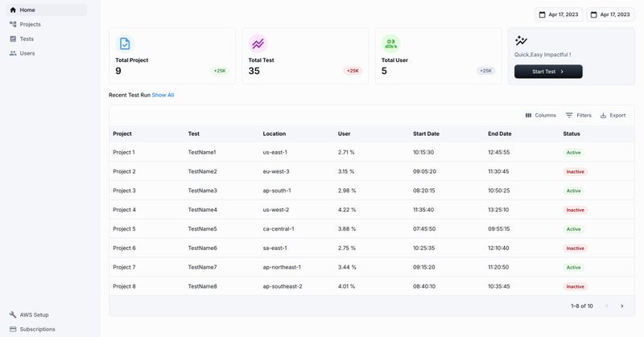Click the Export download icon
Viewport: 644px width, 337px height.
603,115
